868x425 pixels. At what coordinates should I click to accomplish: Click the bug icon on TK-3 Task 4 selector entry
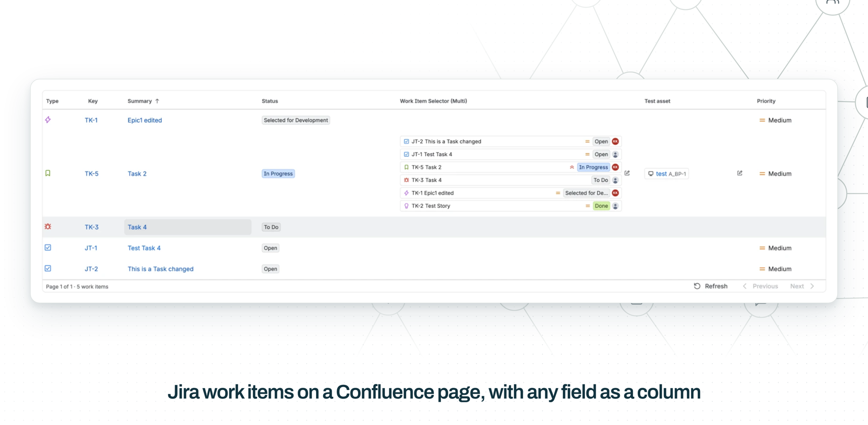[407, 180]
